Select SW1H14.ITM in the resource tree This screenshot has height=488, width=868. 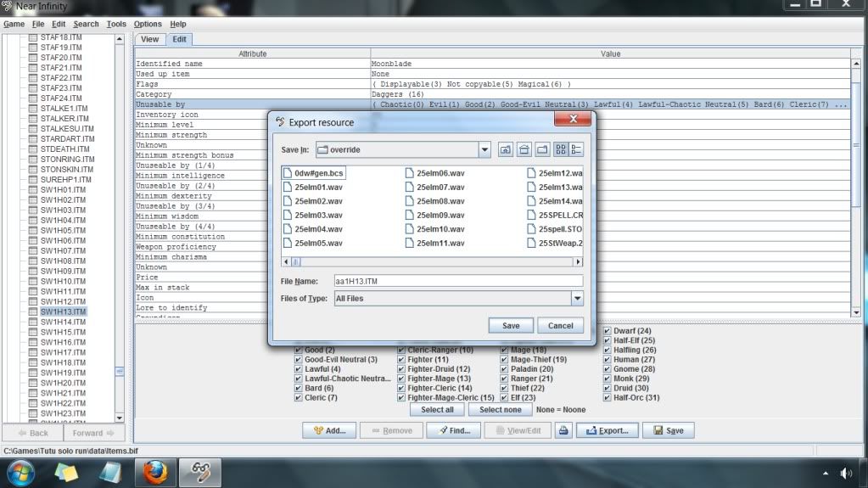pyautogui.click(x=63, y=323)
